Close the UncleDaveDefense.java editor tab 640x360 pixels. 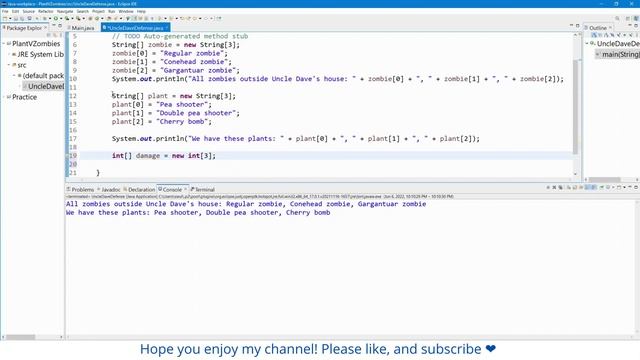coord(167,28)
